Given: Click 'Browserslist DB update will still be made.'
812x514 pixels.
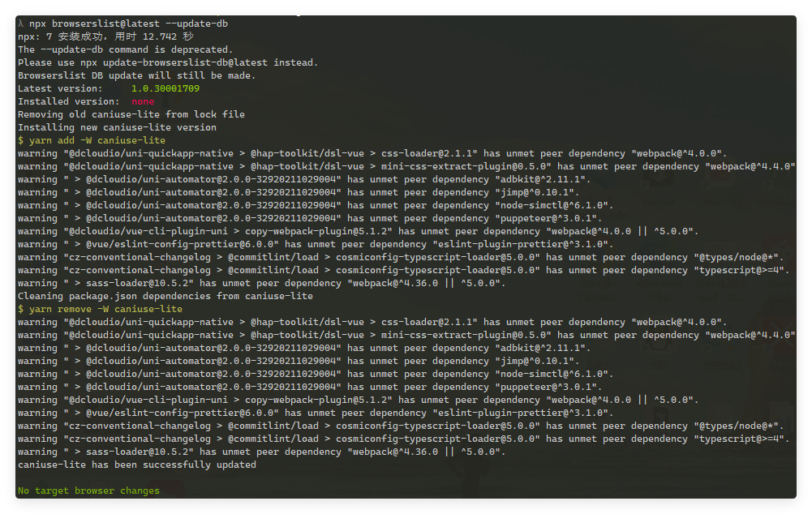Looking at the screenshot, I should pyautogui.click(x=137, y=75).
